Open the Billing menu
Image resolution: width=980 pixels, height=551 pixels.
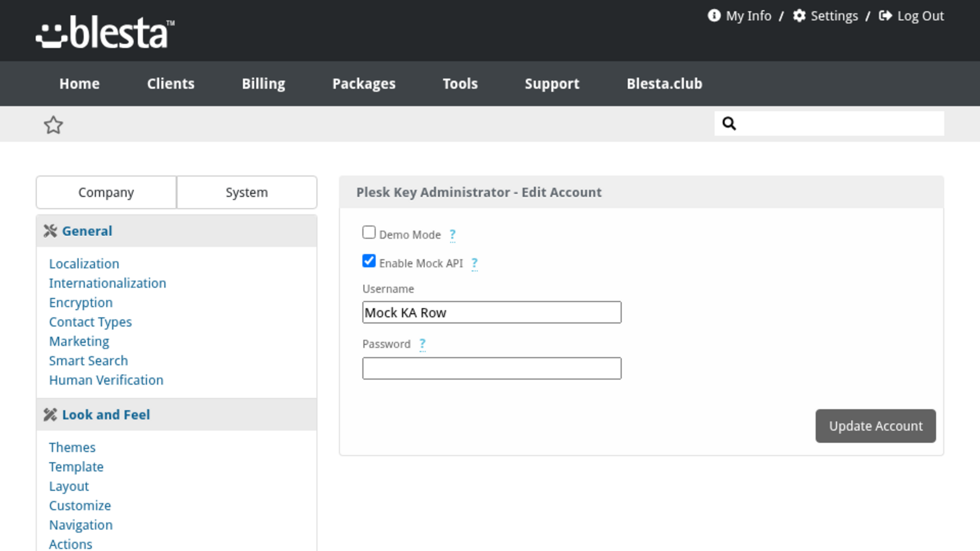(263, 84)
